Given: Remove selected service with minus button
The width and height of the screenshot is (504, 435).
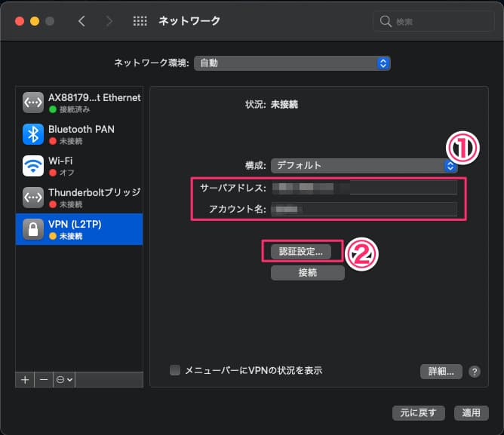Looking at the screenshot, I should pyautogui.click(x=44, y=379).
